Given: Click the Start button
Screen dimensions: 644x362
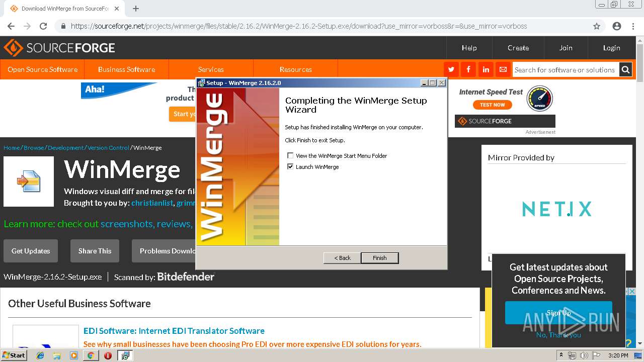Looking at the screenshot, I should click(14, 355).
